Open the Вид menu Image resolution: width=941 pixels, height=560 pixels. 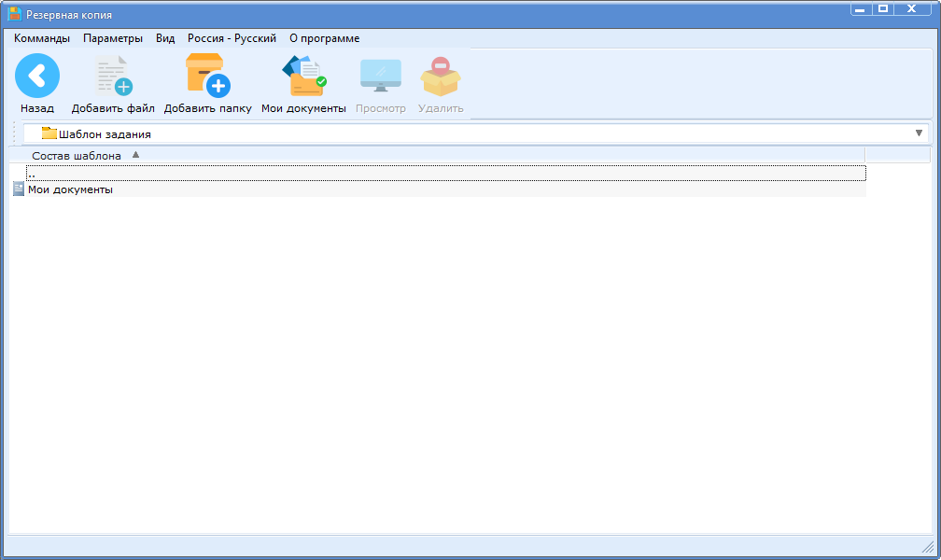coord(165,38)
